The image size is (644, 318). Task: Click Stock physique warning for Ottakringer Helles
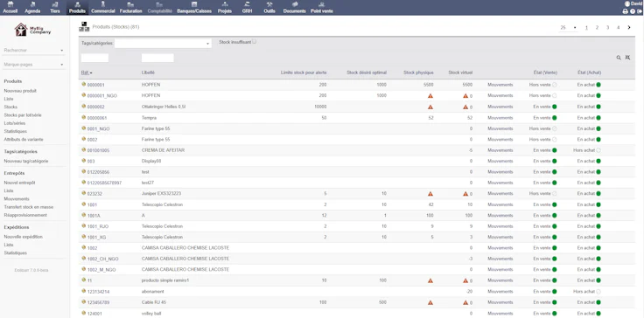[x=430, y=107]
